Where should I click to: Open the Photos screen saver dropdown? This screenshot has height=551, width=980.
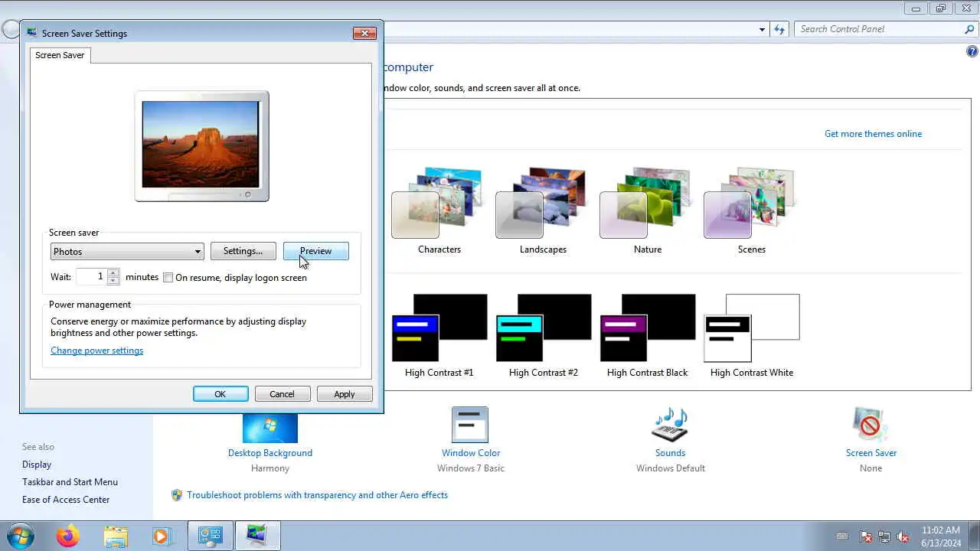(127, 252)
